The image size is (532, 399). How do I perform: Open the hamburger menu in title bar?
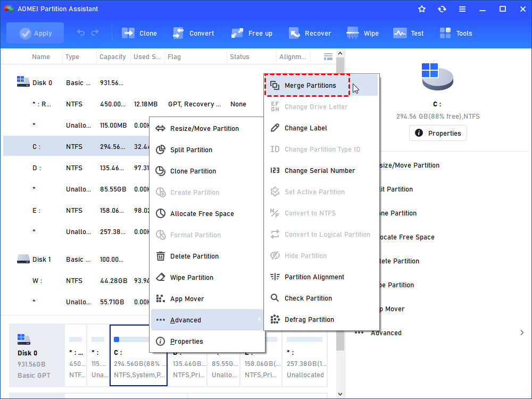point(462,9)
